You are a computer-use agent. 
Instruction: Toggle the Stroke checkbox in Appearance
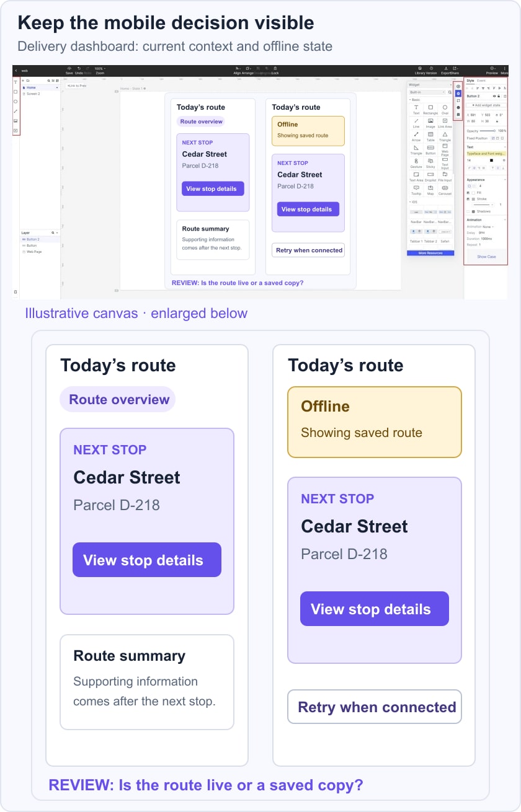click(468, 199)
